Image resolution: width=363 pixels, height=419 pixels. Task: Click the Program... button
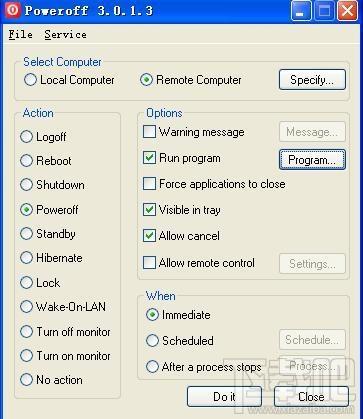point(312,160)
